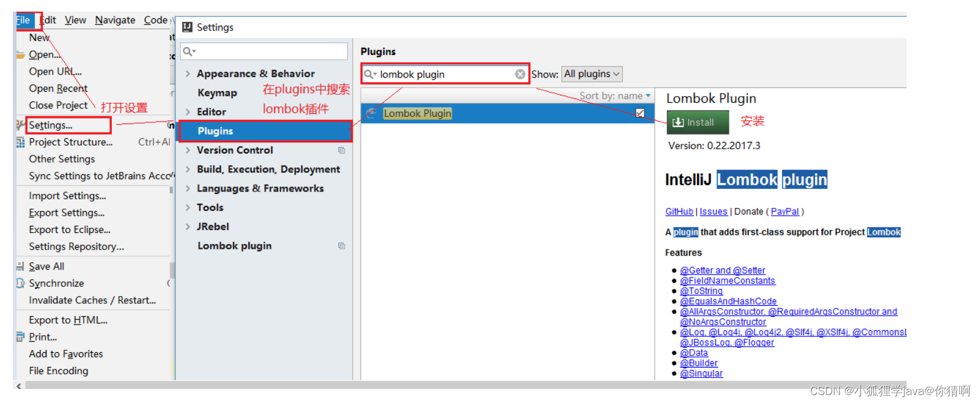Expand the Tools settings node
Viewport: 980px width, 403px height.
coord(188,207)
